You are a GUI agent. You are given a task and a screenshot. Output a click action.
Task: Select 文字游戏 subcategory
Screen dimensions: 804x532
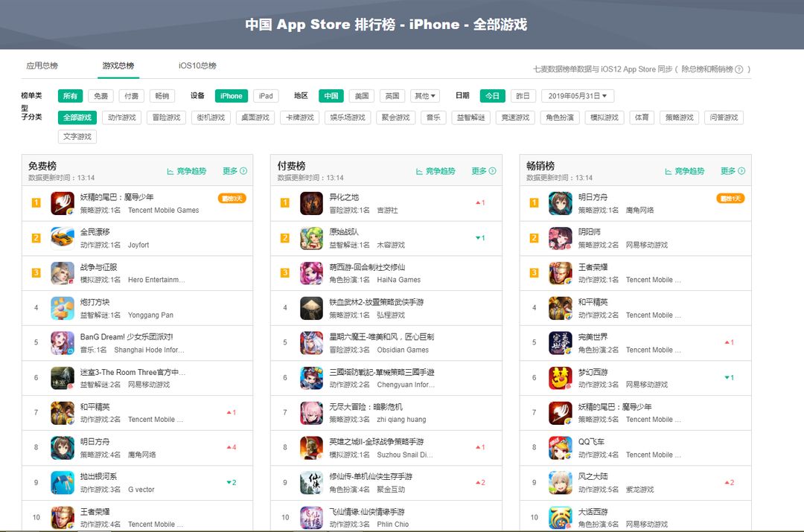coord(77,137)
